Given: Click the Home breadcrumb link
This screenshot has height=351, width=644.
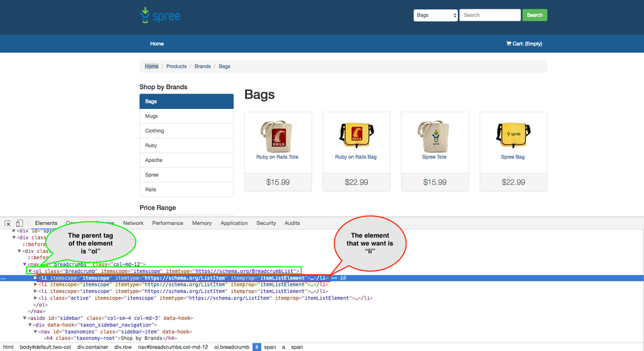Looking at the screenshot, I should [151, 66].
